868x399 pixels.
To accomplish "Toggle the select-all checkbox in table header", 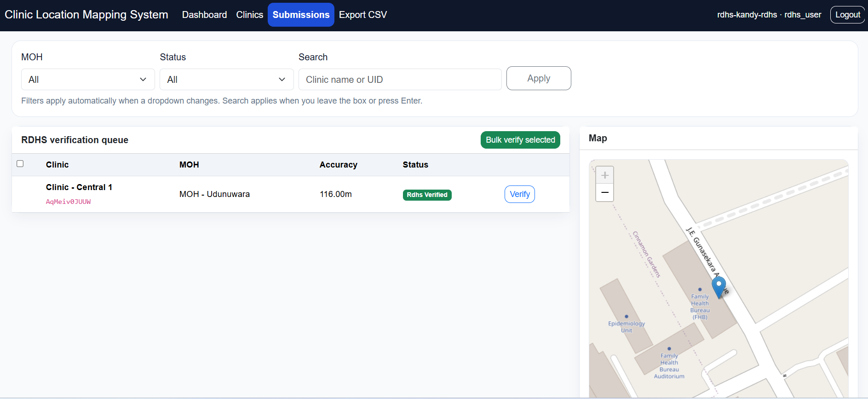I will (20, 164).
